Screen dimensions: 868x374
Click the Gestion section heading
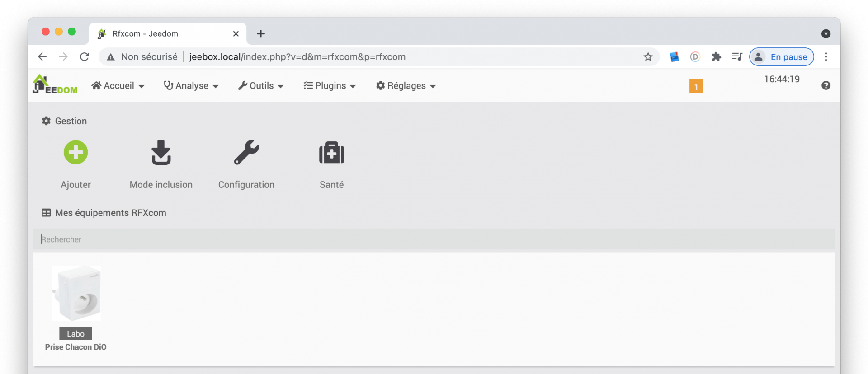tap(64, 121)
